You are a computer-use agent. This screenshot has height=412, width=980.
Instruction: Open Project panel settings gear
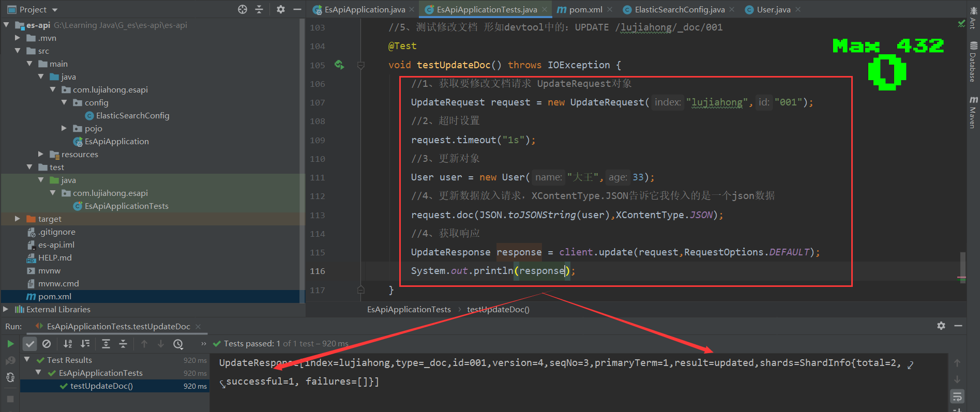click(x=280, y=9)
